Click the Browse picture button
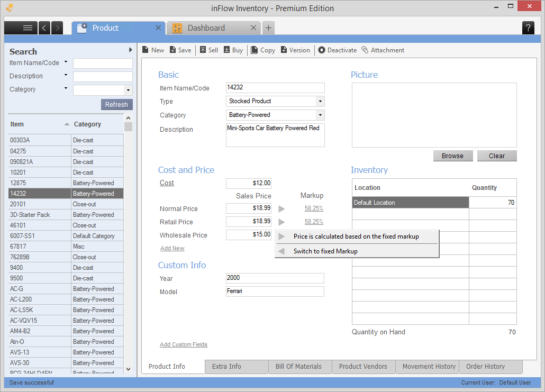The width and height of the screenshot is (545, 392). pyautogui.click(x=452, y=156)
